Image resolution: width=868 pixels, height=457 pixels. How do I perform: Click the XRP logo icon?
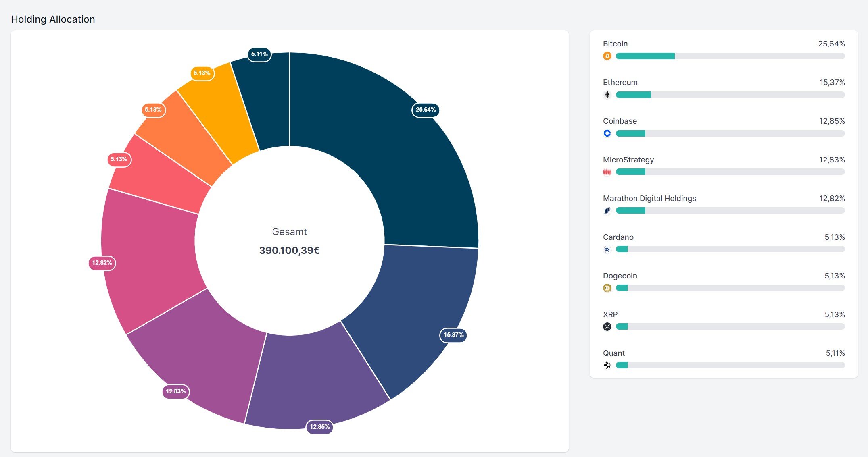pos(607,327)
